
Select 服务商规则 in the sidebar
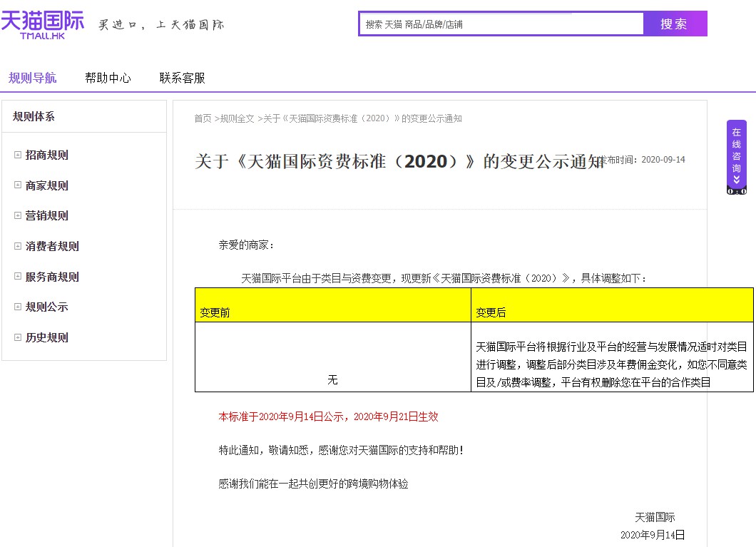tap(52, 277)
